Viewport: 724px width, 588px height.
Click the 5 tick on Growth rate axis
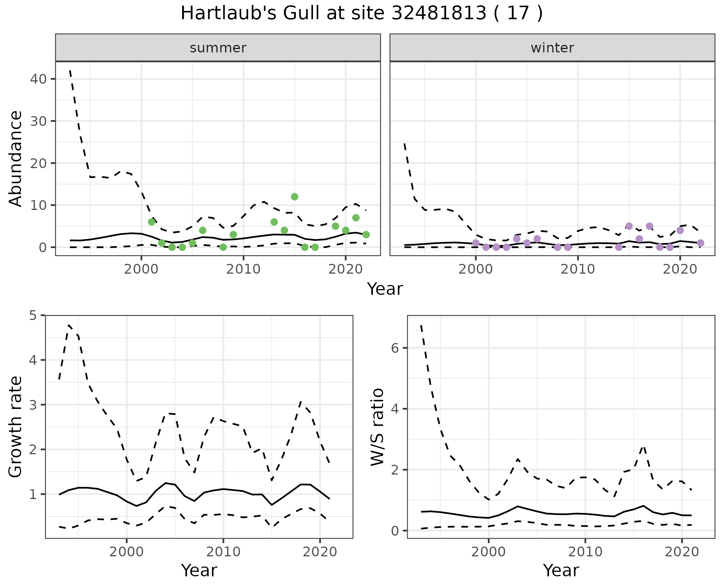tap(33, 315)
